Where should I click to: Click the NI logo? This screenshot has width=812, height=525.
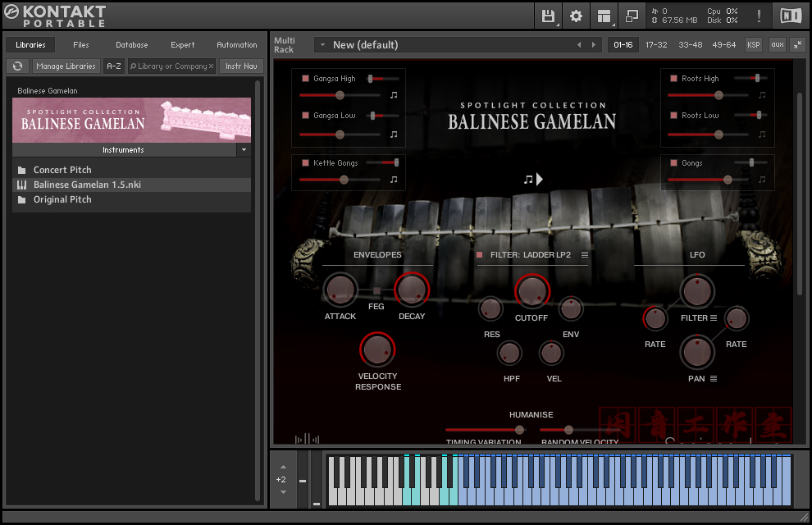pos(791,16)
